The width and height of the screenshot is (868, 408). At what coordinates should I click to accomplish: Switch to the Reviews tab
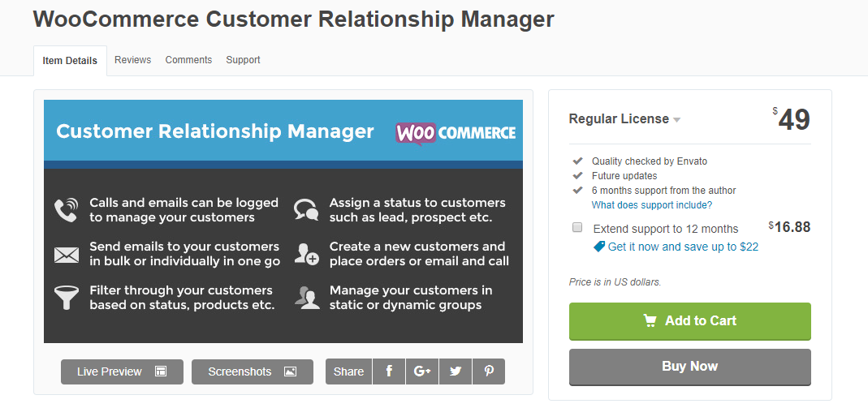(x=132, y=60)
